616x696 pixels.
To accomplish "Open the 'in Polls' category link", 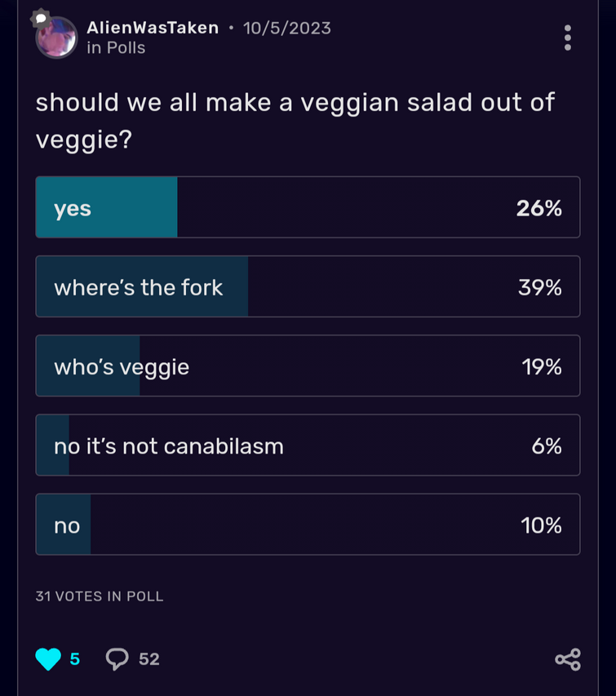I will click(x=116, y=47).
